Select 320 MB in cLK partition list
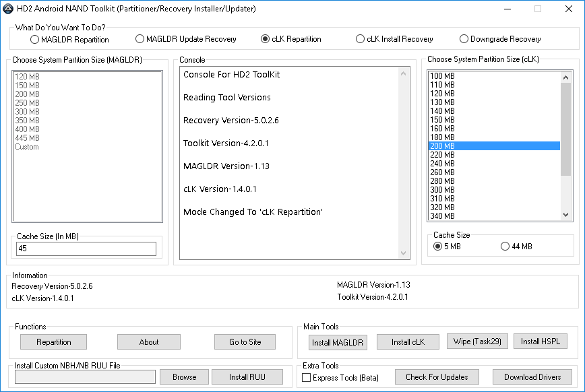 point(494,207)
